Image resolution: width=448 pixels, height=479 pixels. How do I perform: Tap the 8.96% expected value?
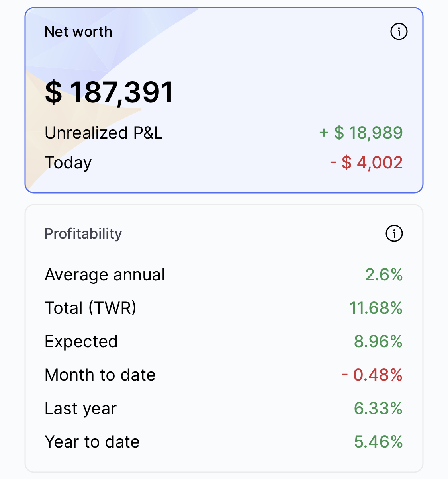coord(378,342)
